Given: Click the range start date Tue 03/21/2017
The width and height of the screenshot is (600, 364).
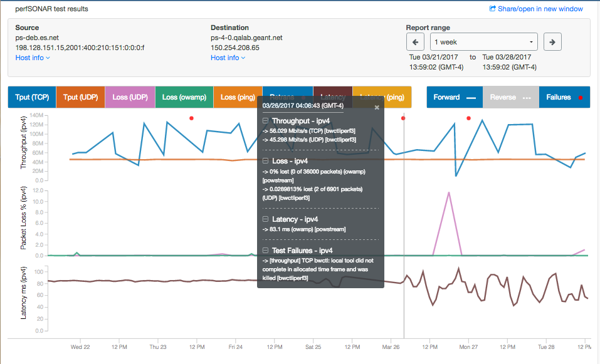Looking at the screenshot, I should pyautogui.click(x=434, y=57).
